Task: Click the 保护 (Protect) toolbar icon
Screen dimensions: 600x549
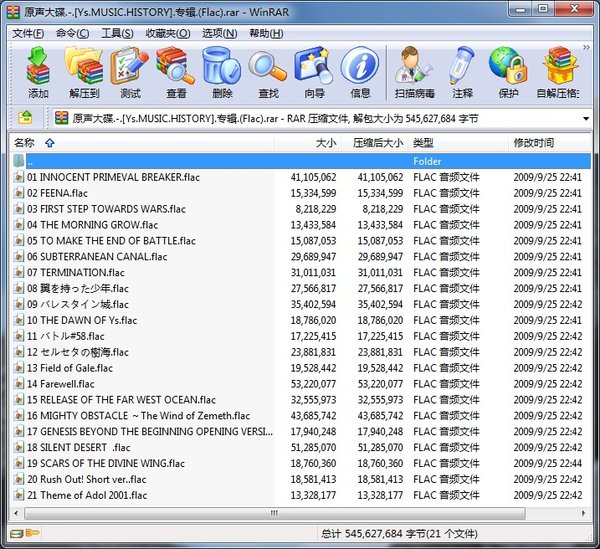Action: click(x=508, y=66)
